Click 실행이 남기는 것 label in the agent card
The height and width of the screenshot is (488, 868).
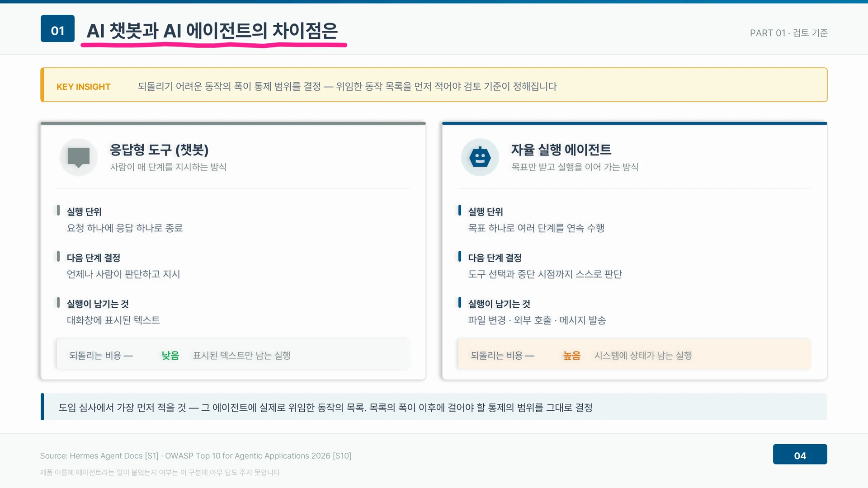pyautogui.click(x=499, y=304)
